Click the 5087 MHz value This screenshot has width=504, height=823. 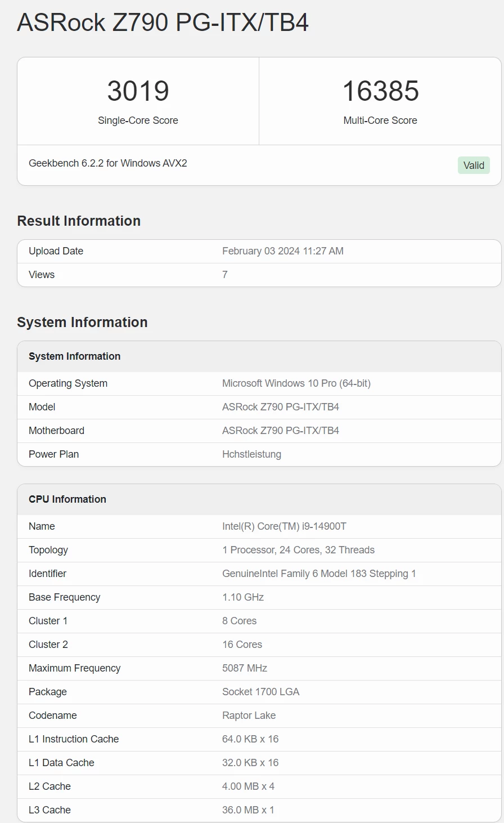click(x=245, y=668)
